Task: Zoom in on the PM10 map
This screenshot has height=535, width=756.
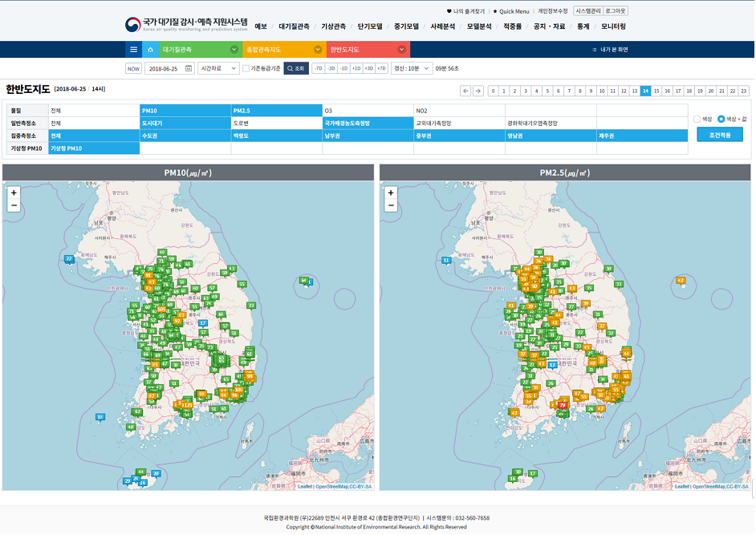Action: [14, 193]
